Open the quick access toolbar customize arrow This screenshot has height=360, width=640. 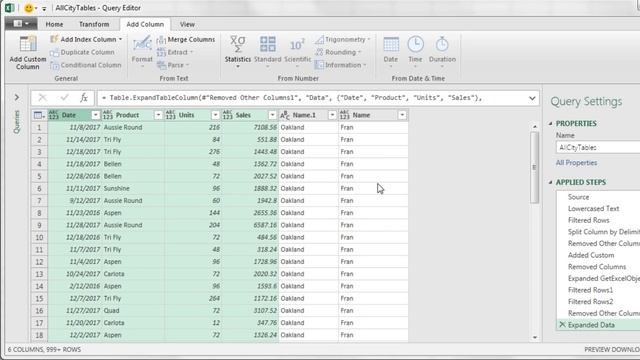44,8
